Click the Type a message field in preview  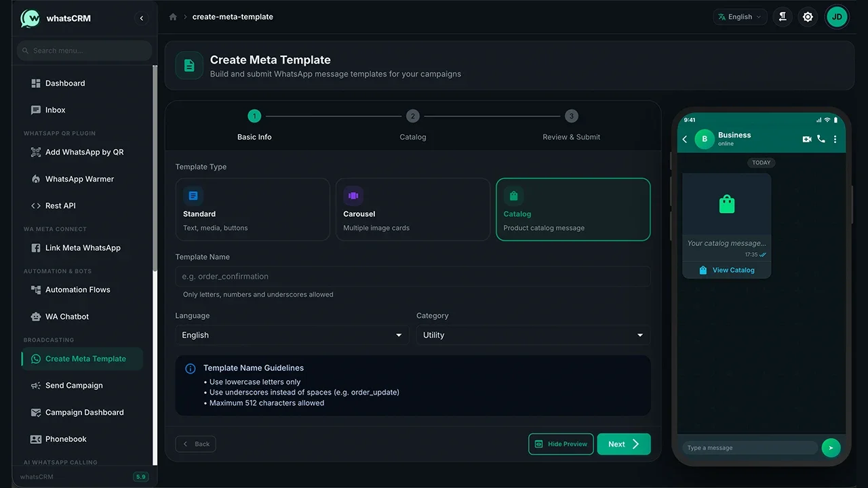click(x=750, y=447)
